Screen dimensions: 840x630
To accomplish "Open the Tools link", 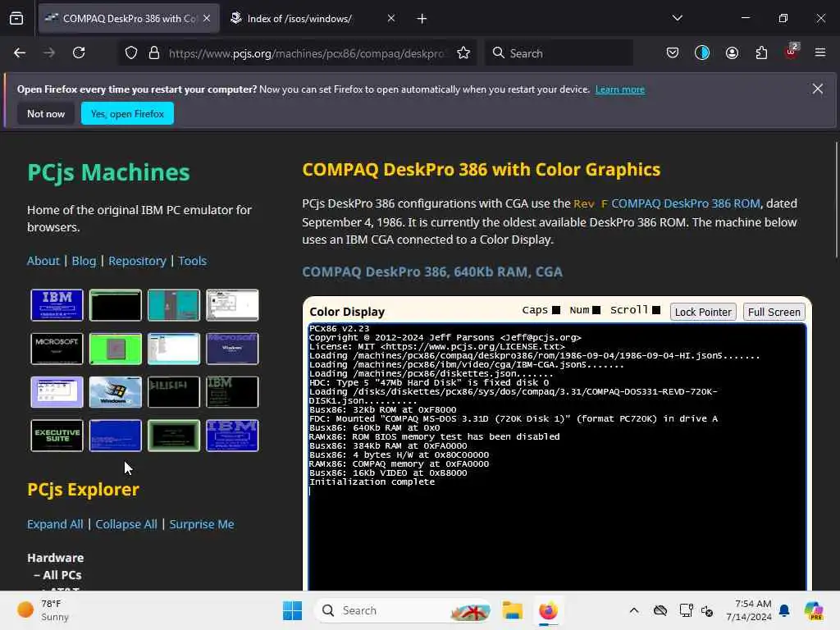I will coord(192,261).
